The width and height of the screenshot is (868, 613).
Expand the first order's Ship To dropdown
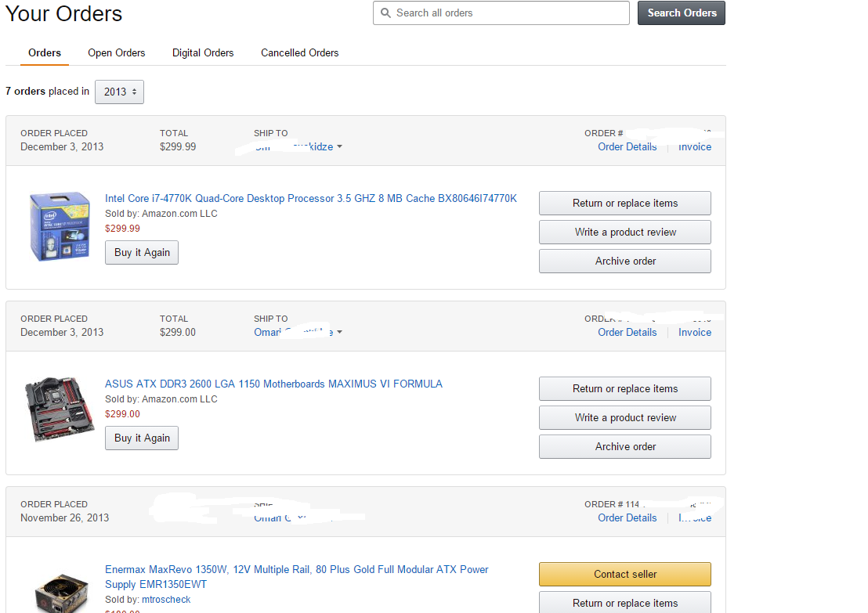[338, 147]
